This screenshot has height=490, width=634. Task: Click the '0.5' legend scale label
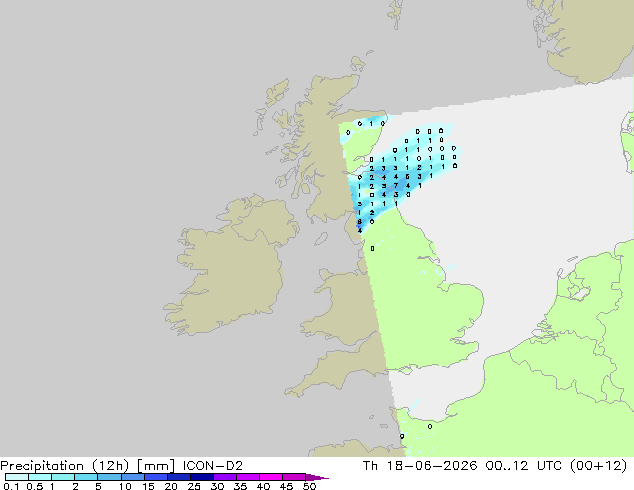[x=35, y=486]
